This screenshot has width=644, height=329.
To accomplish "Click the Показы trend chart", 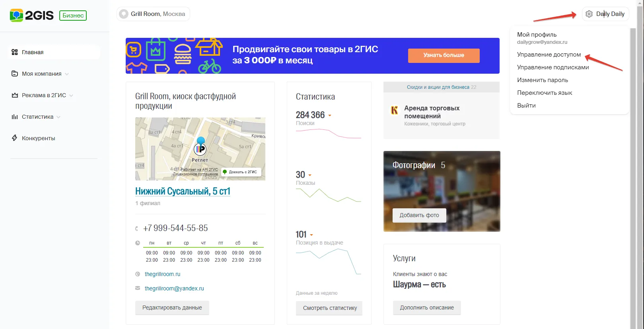I will pos(329,195).
